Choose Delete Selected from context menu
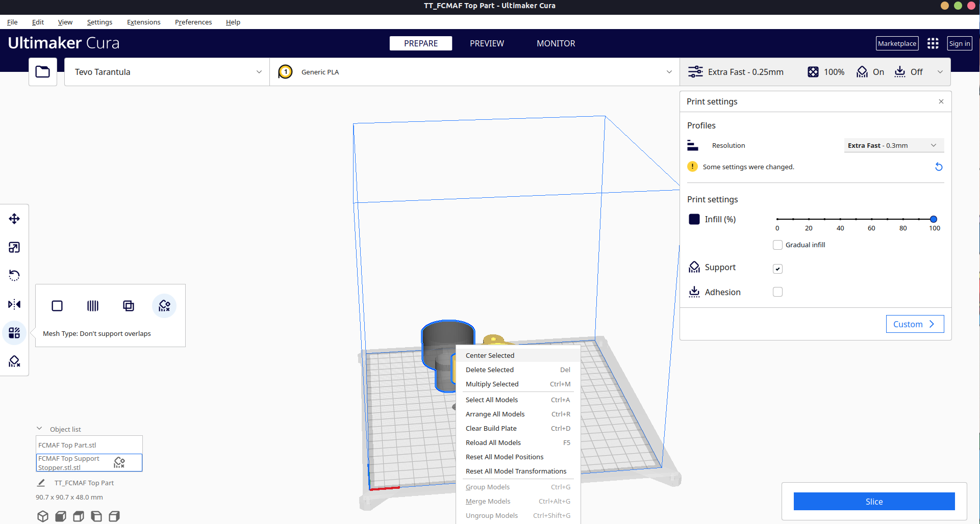 point(518,370)
